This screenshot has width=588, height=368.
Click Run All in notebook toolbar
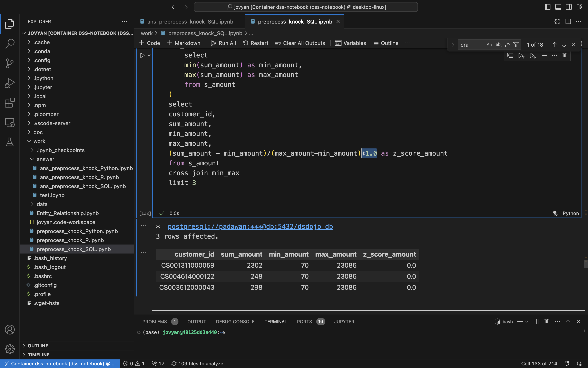click(223, 43)
